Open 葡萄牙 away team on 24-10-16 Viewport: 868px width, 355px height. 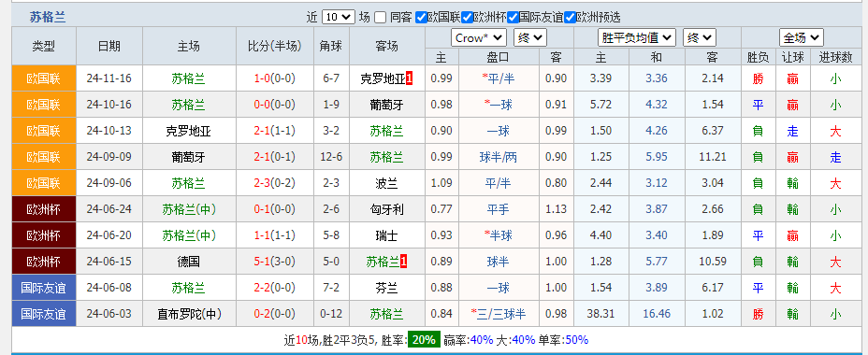[x=387, y=105]
